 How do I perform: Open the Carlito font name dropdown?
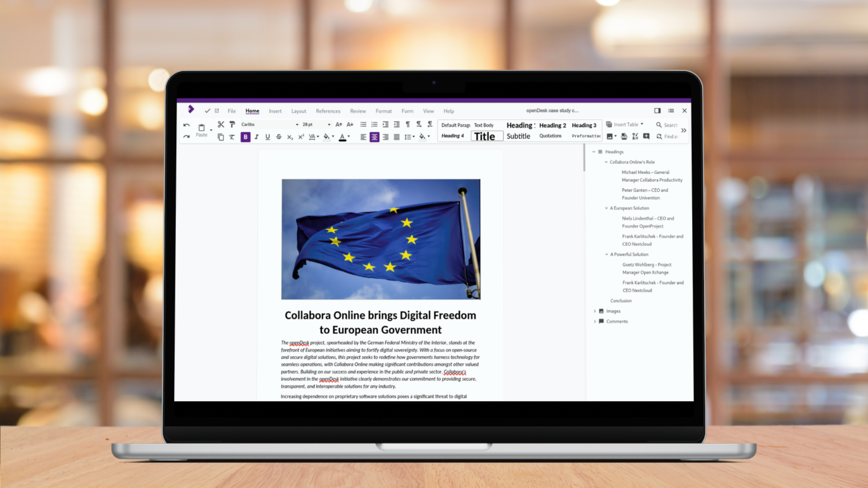pos(297,125)
